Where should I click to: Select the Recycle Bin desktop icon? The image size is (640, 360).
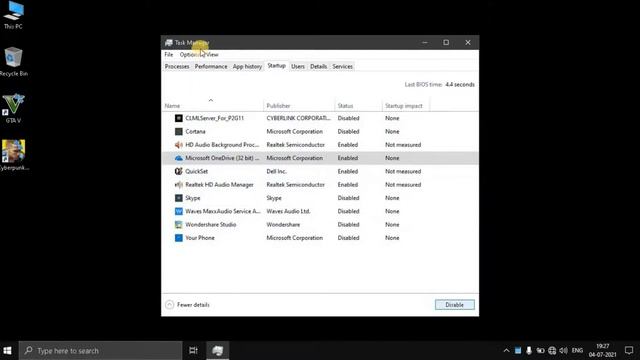coord(13,62)
